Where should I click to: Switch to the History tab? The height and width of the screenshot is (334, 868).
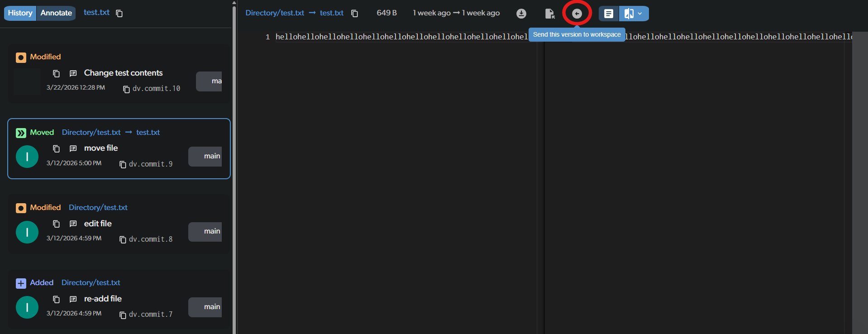point(20,13)
